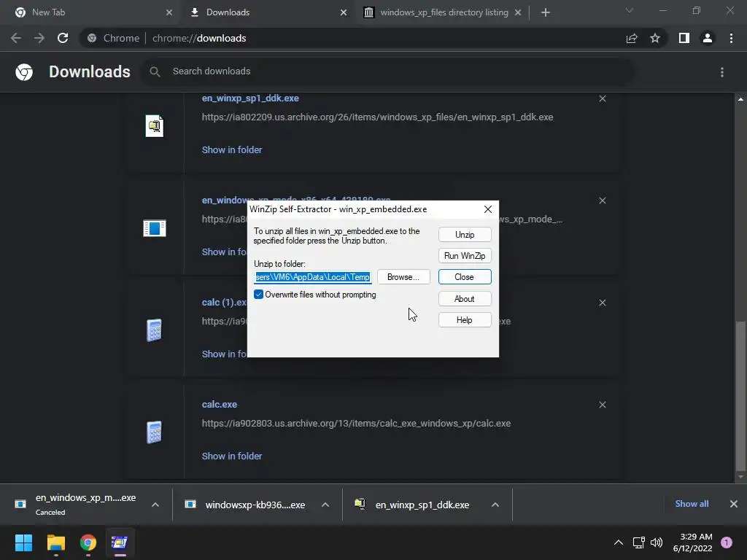
Task: Click the en_winxp_sp1_ddk.exe source URL
Action: click(377, 117)
